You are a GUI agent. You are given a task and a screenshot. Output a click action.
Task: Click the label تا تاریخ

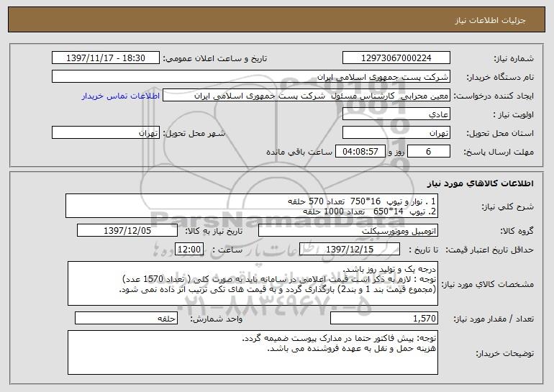click(x=423, y=250)
